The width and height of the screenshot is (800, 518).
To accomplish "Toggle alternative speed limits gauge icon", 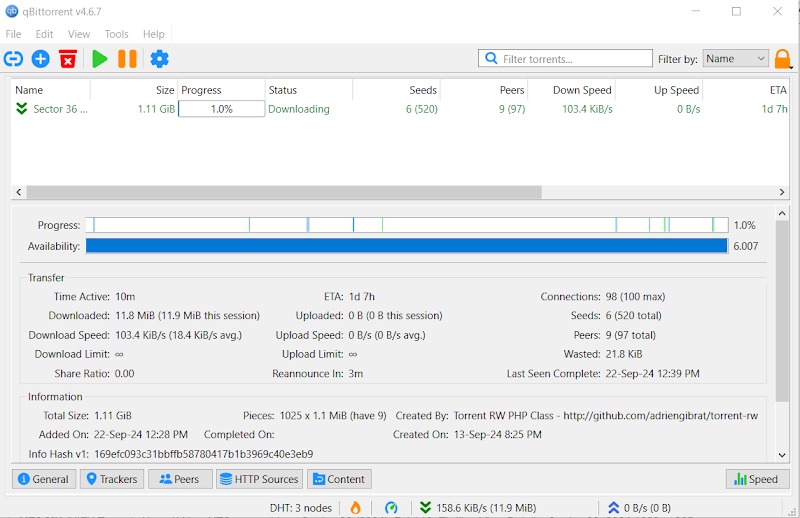I will [391, 507].
